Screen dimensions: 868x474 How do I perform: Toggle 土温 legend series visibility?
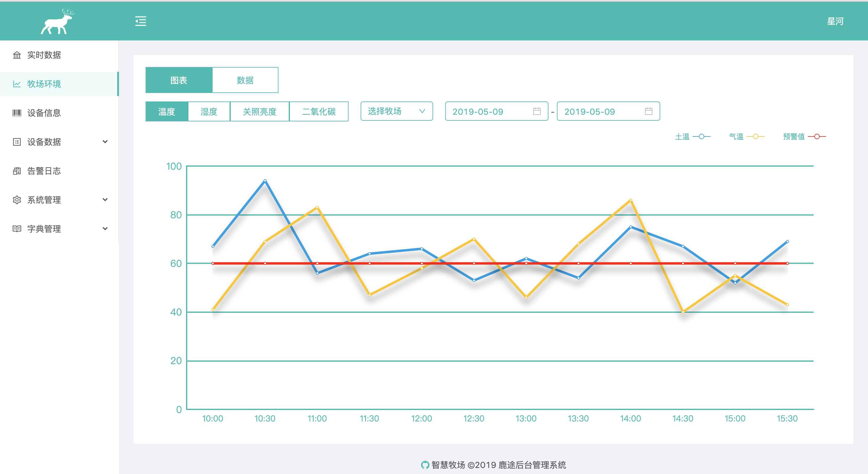[x=693, y=136]
